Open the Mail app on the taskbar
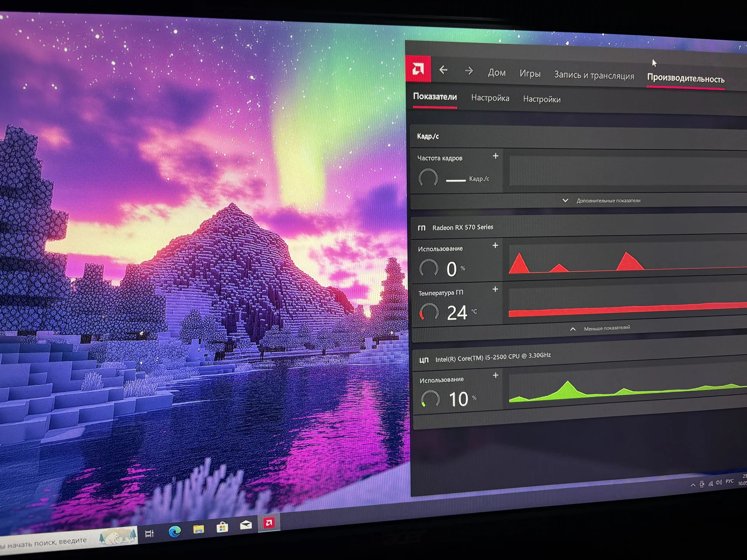 [x=246, y=525]
